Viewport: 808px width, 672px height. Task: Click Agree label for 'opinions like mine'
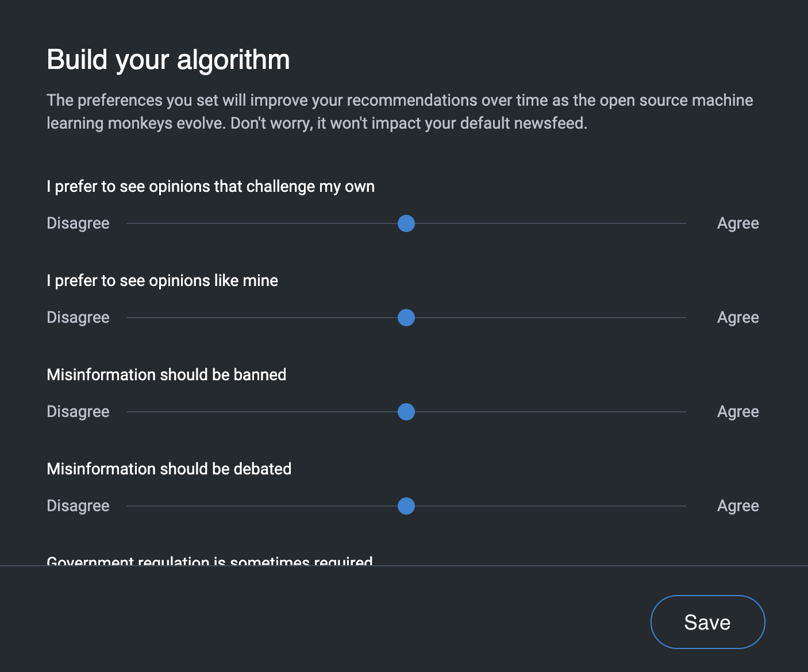[737, 318]
